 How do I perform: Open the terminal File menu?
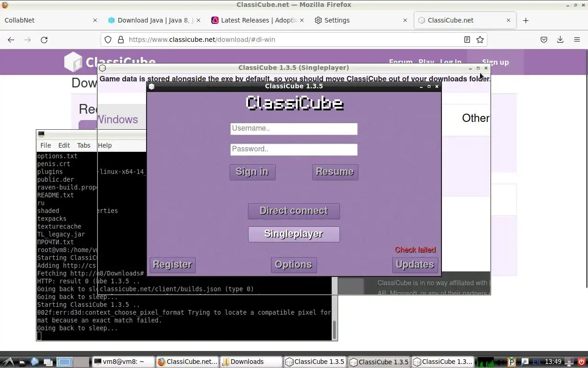45,145
